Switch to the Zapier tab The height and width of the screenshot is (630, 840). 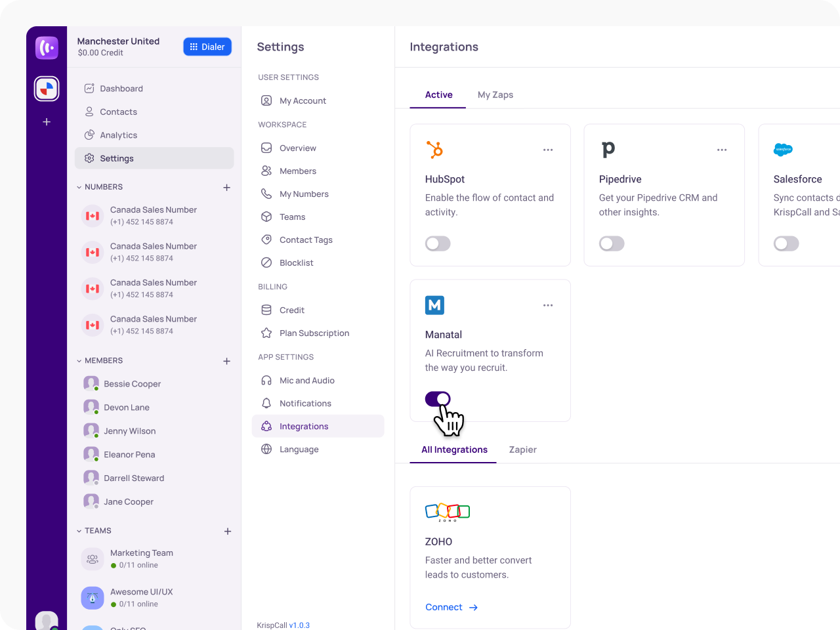pos(523,450)
